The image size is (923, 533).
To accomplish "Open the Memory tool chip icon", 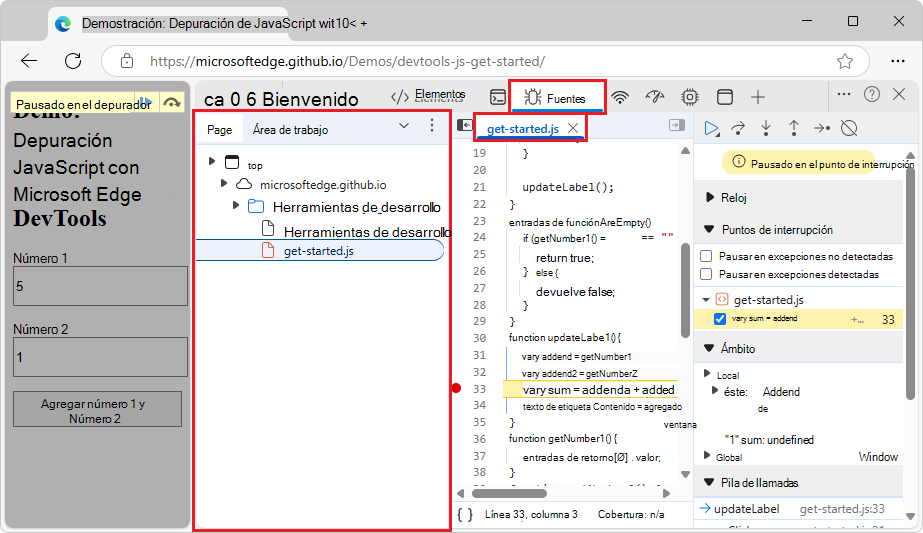I will (689, 97).
